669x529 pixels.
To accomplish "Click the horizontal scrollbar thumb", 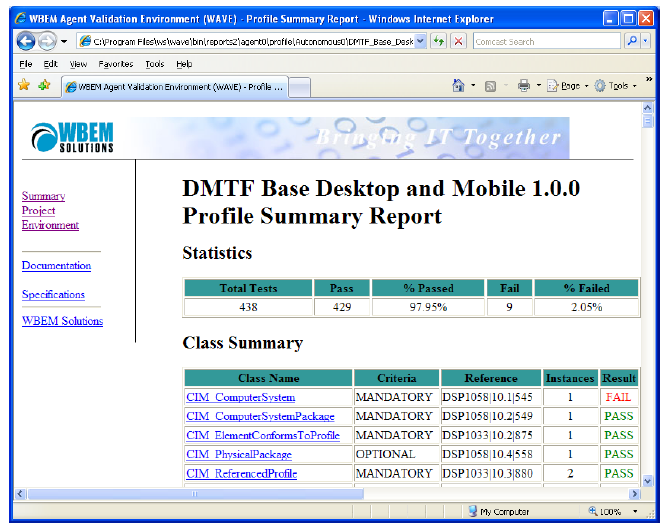I will tap(195, 494).
